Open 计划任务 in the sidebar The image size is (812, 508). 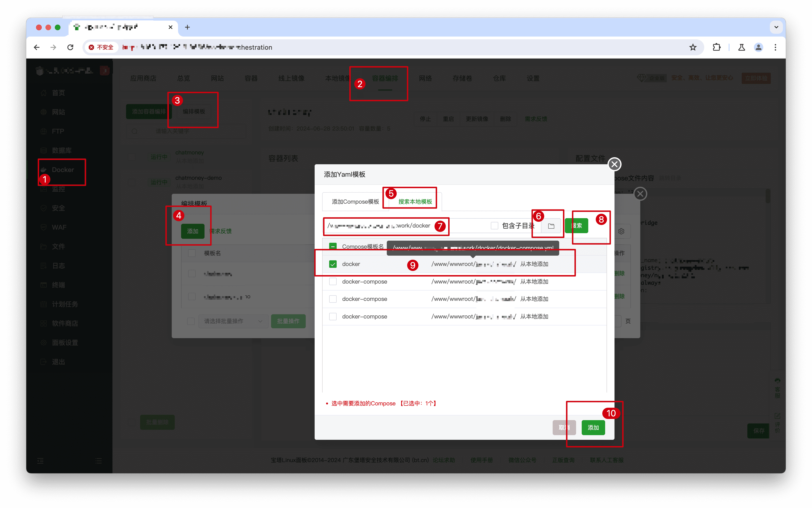click(64, 304)
